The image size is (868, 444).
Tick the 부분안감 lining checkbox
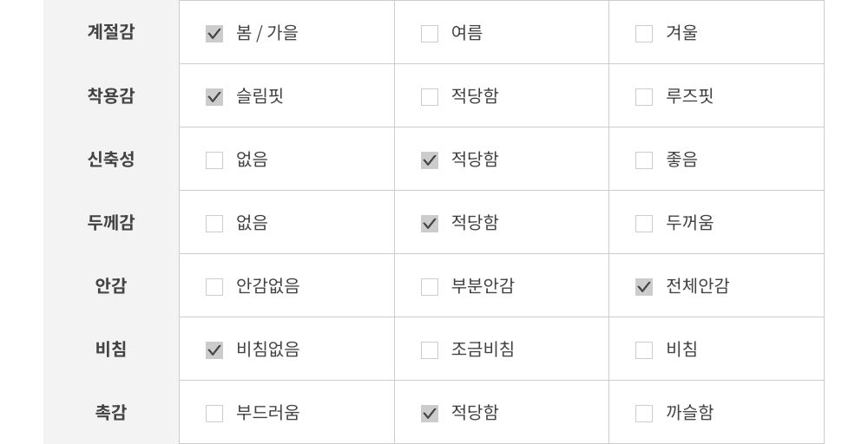coord(430,287)
